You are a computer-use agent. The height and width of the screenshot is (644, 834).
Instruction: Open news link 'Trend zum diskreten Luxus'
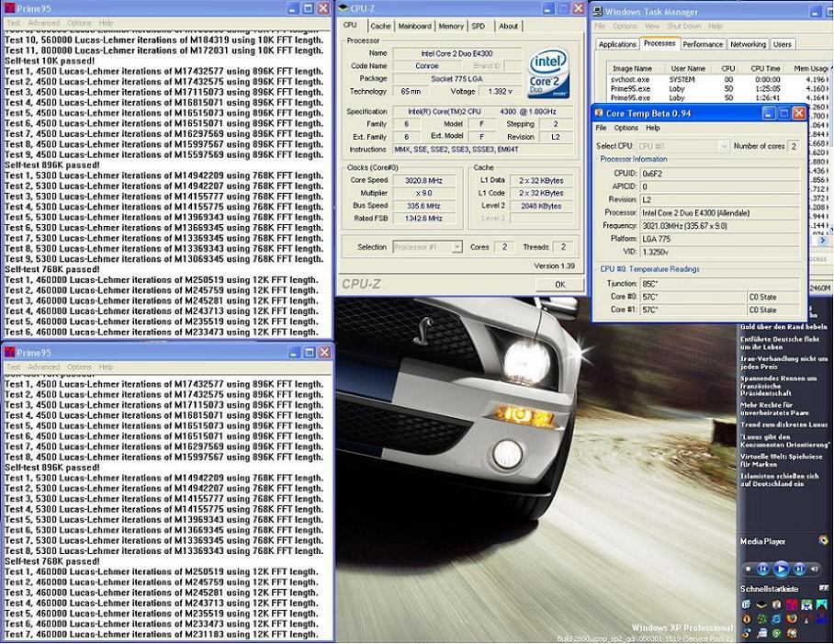coord(783,424)
